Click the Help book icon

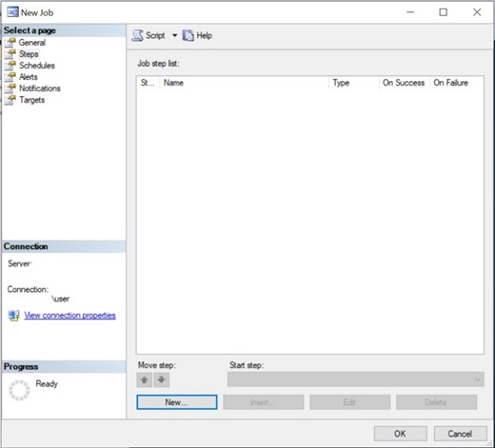point(188,35)
